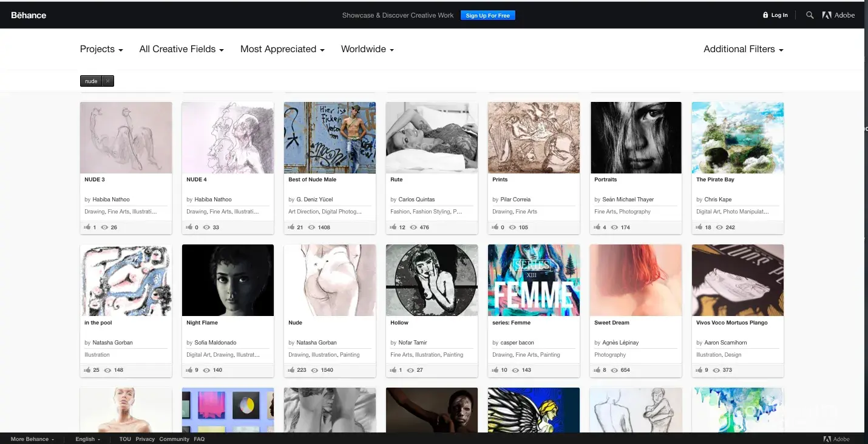Viewport: 868px width, 444px height.
Task: Click thumbs-up icon on Night Flame card
Action: point(189,370)
